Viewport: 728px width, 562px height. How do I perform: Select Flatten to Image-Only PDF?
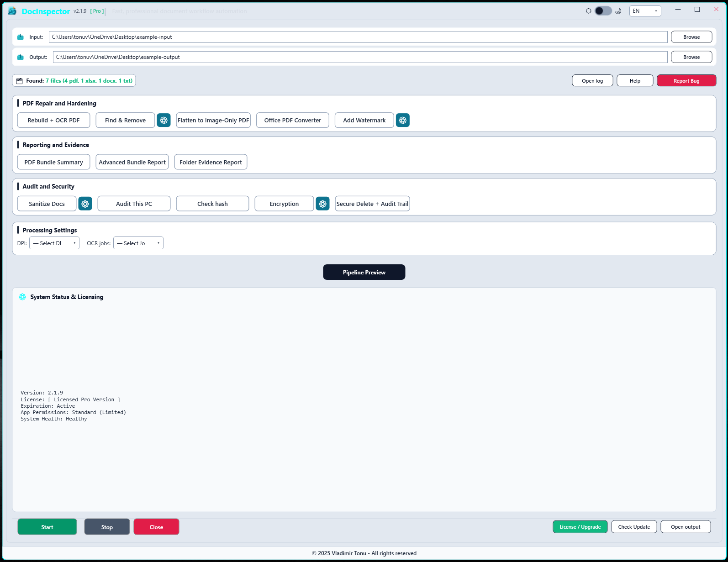pos(213,121)
